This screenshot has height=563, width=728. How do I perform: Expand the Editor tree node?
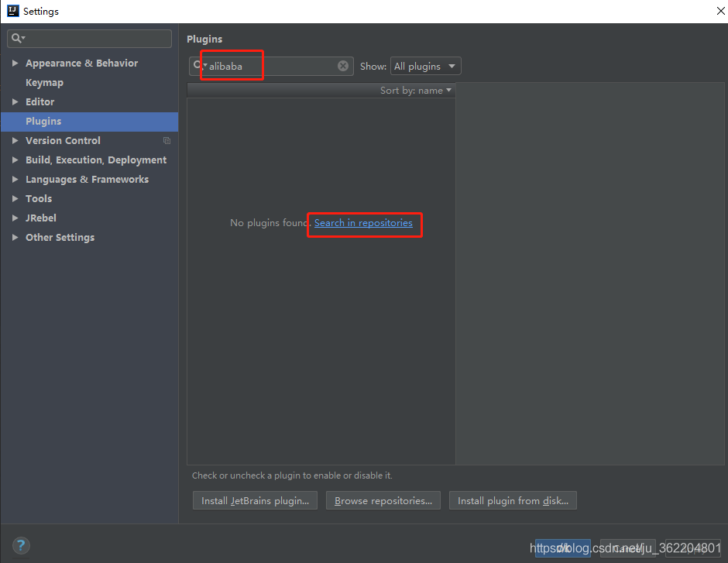click(15, 101)
